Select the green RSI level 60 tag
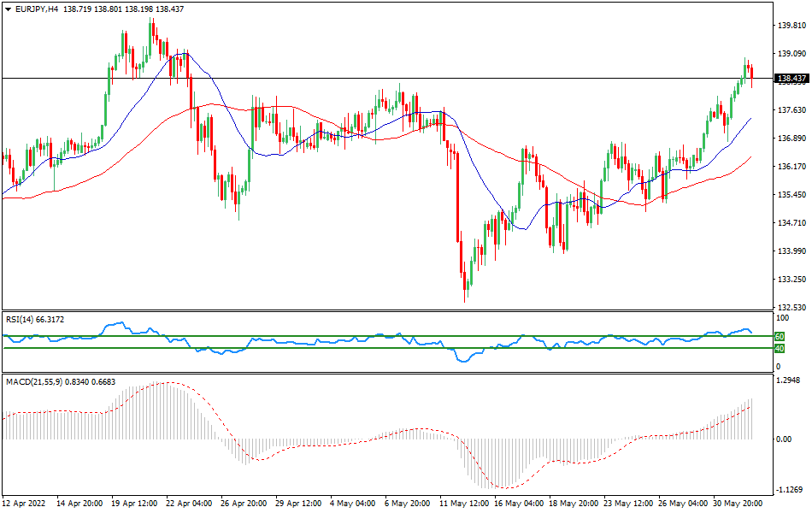The image size is (812, 513). click(x=780, y=336)
